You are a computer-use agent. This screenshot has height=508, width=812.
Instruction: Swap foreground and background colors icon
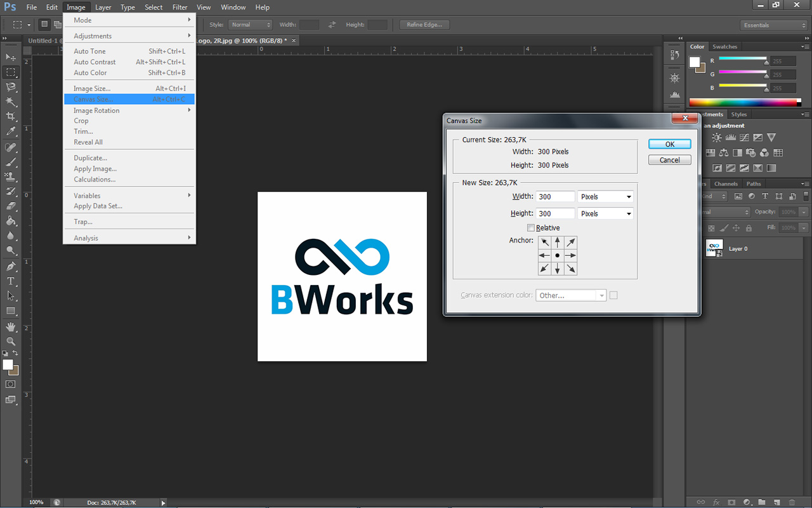[x=15, y=353]
